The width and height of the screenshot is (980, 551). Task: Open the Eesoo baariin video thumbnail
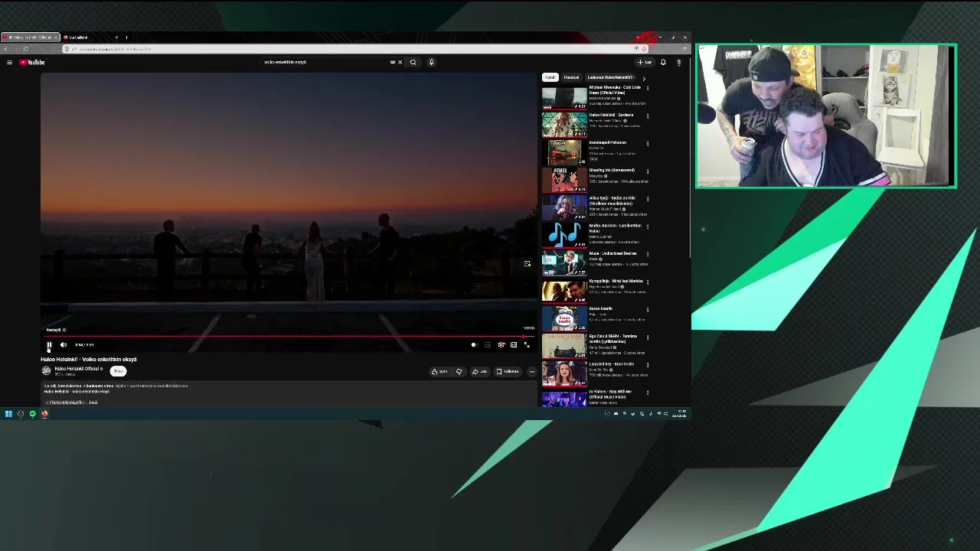click(x=564, y=318)
